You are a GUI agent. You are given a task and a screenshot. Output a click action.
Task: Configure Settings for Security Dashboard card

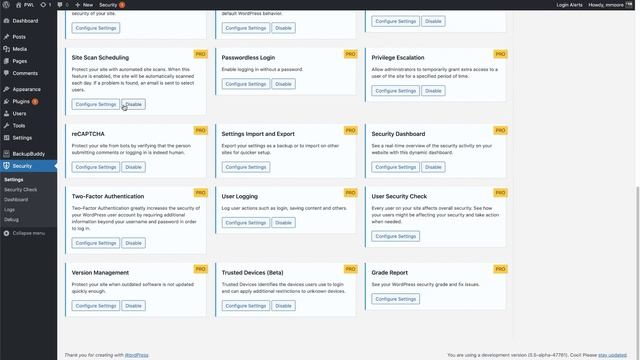[x=396, y=167]
